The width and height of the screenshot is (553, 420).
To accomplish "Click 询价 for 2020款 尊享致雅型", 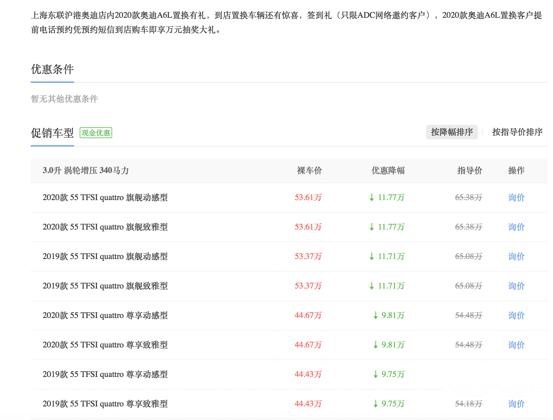I will click(516, 345).
